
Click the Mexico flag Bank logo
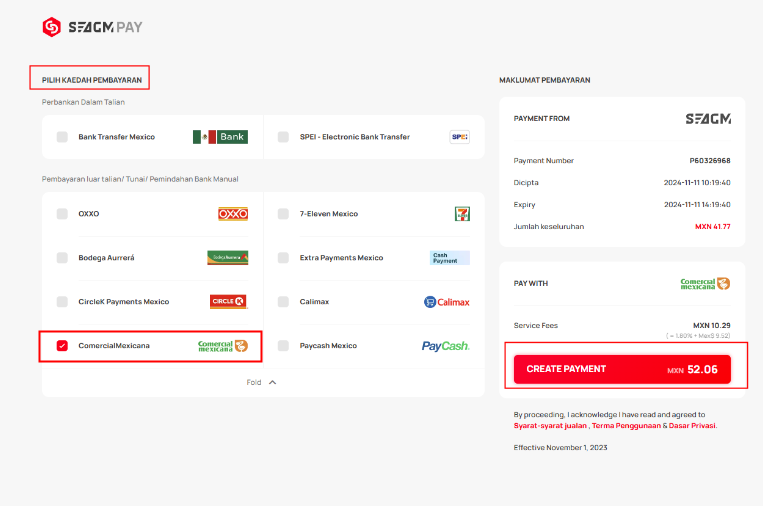[x=220, y=137]
